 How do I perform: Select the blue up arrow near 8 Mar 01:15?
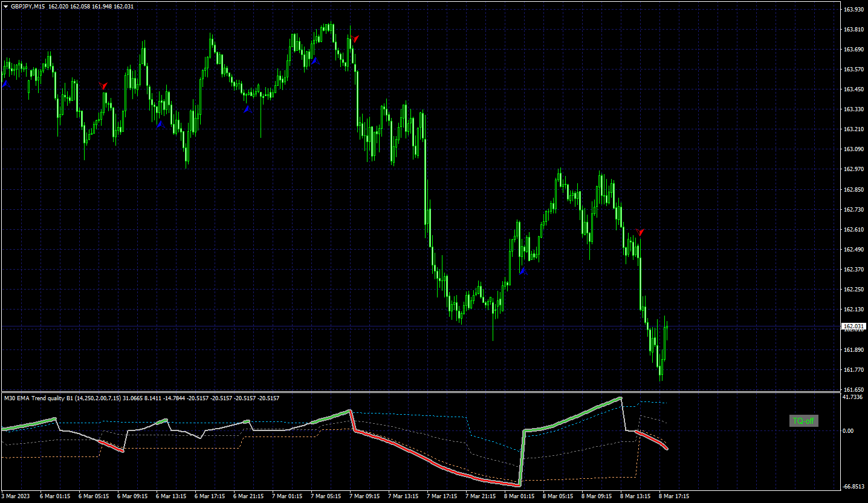click(523, 272)
